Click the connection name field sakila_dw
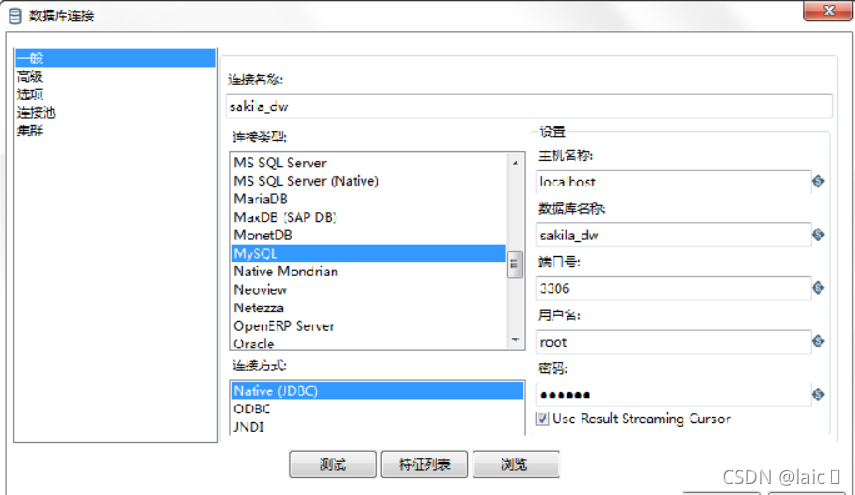The image size is (855, 495). click(529, 106)
